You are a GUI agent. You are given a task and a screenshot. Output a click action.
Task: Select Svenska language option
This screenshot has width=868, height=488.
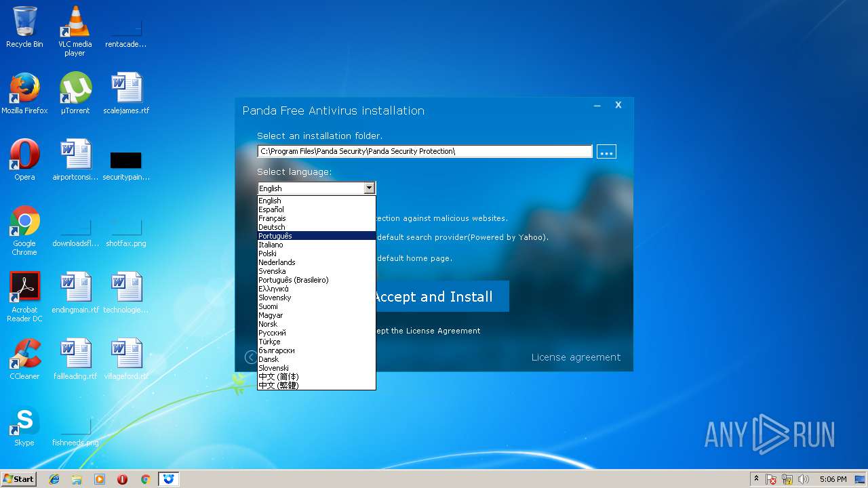coord(317,271)
